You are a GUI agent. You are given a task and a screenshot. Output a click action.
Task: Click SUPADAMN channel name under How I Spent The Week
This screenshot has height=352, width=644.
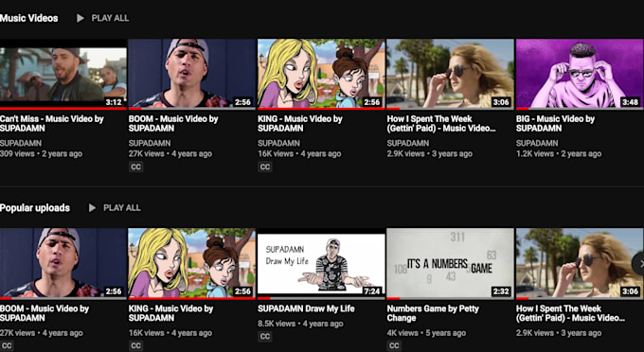pyautogui.click(x=408, y=143)
